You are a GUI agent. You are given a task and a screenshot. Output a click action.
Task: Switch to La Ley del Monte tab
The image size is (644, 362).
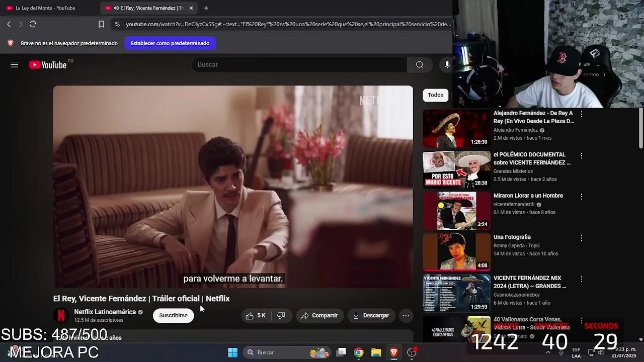[x=45, y=8]
